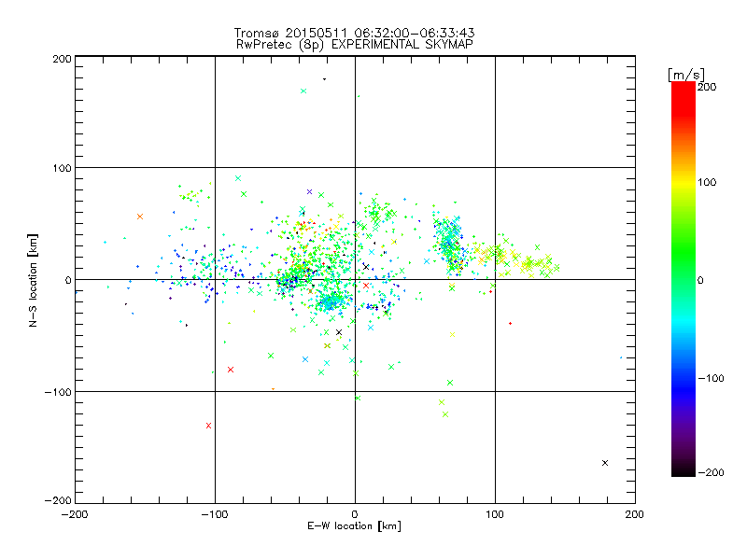Click the N-S axis "-200" tick label
The height and width of the screenshot is (560, 747).
click(58, 500)
